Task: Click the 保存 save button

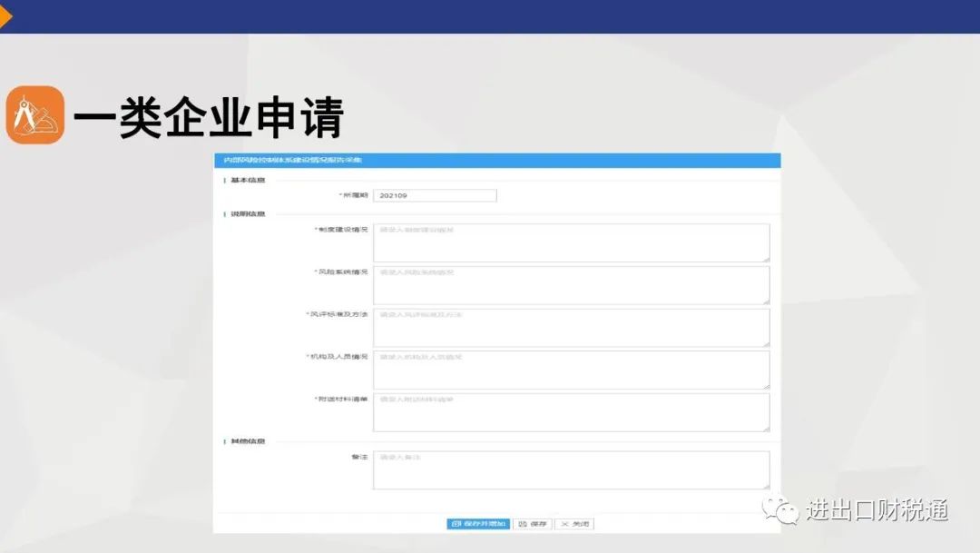Action: point(533,524)
